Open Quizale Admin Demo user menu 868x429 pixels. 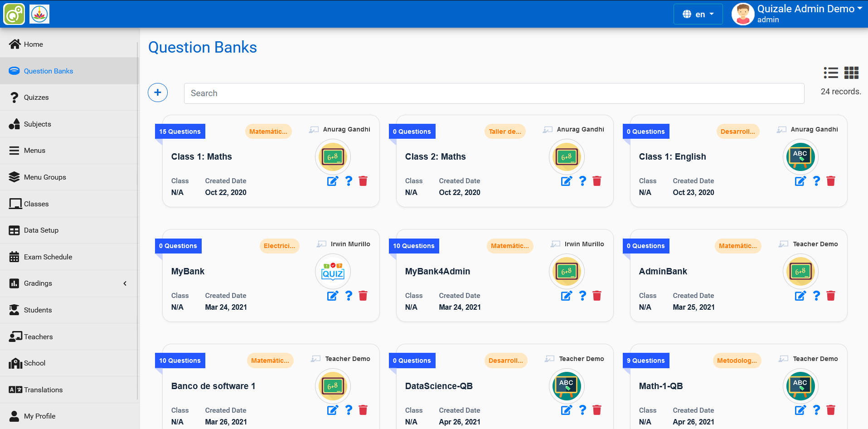(x=798, y=14)
